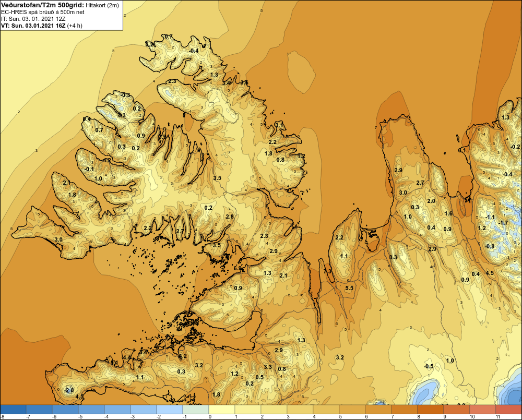
Task: Select the orange legend swatch between 6 and 7
Action: coord(378,410)
